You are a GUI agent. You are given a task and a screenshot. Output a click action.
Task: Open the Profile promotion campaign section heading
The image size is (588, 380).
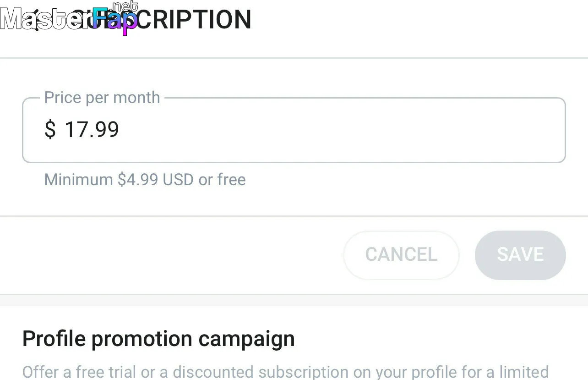point(158,339)
